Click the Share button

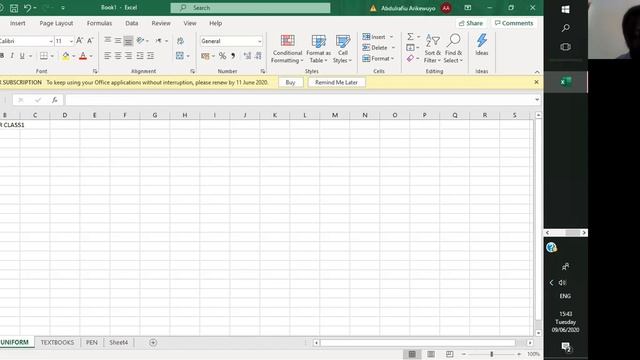point(471,23)
